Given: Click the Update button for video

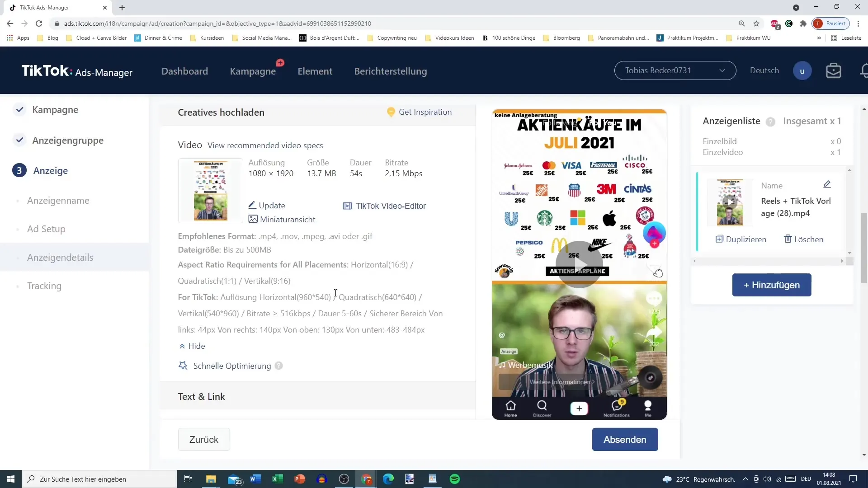Looking at the screenshot, I should pos(266,206).
